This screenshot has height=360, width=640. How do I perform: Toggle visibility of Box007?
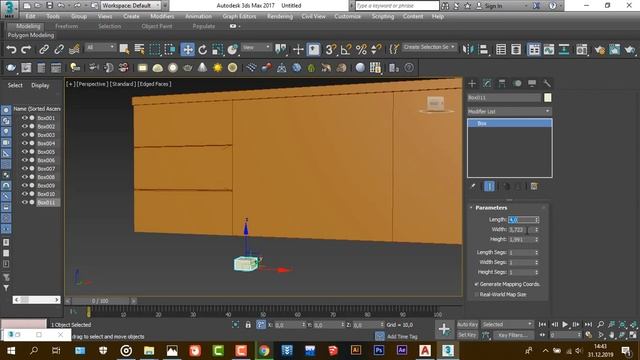(x=24, y=169)
